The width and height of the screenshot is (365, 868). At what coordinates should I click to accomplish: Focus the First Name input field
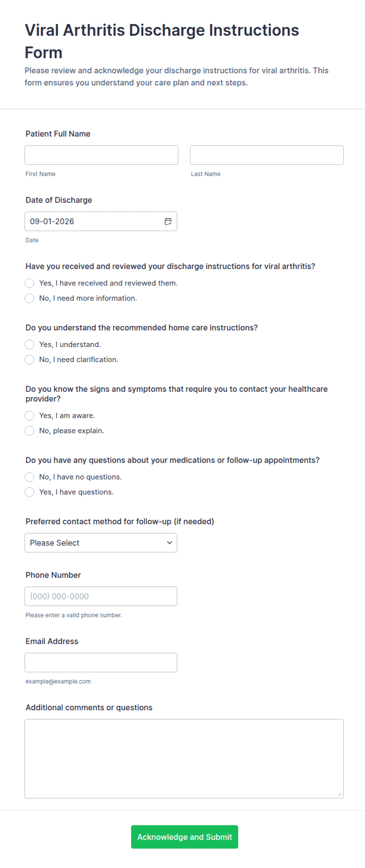click(101, 155)
